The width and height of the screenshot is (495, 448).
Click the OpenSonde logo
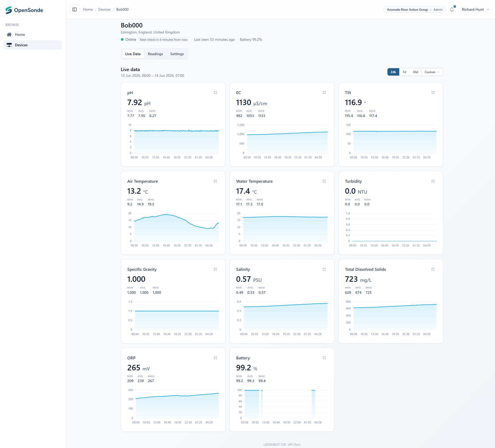[24, 10]
